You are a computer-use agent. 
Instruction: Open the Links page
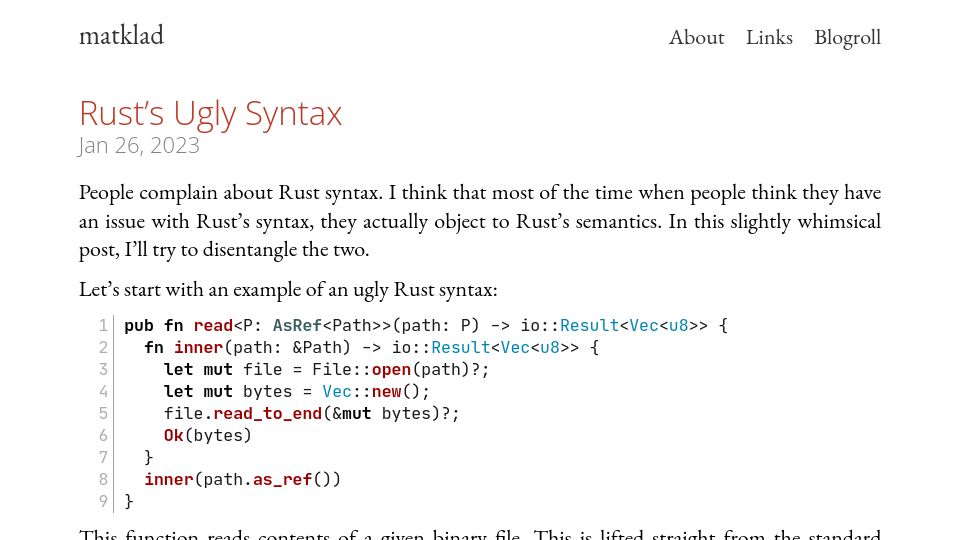tap(769, 37)
